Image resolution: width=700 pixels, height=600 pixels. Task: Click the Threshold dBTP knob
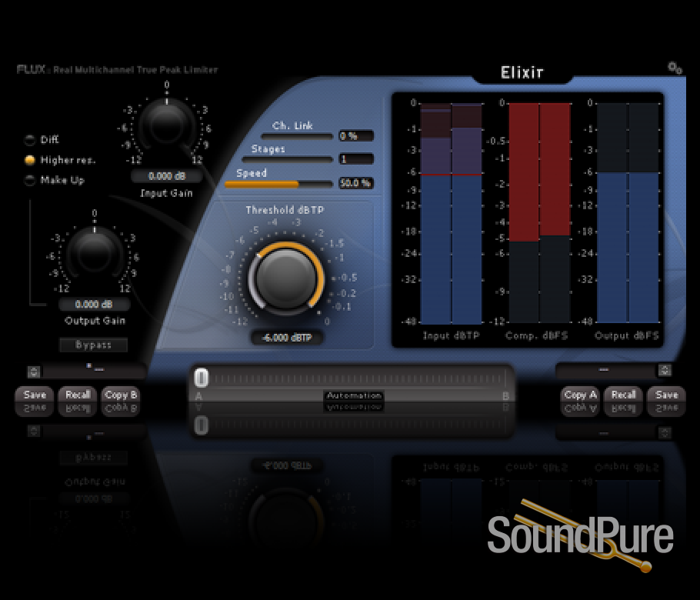click(286, 278)
